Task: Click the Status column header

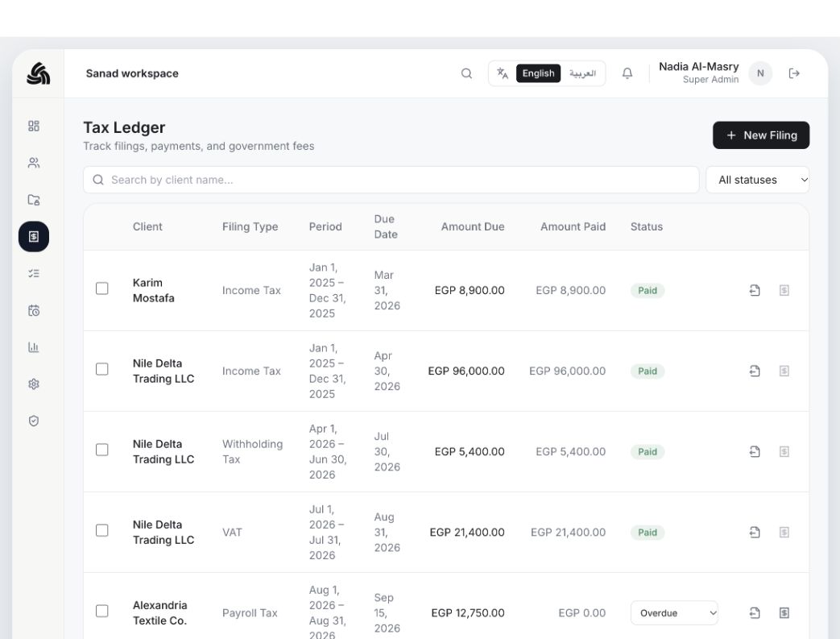Action: [647, 226]
